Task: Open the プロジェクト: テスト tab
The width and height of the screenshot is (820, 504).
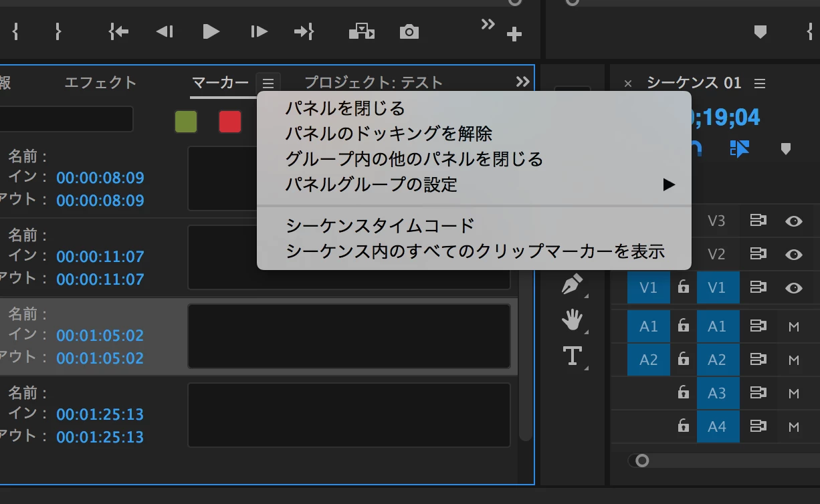Action: (373, 83)
